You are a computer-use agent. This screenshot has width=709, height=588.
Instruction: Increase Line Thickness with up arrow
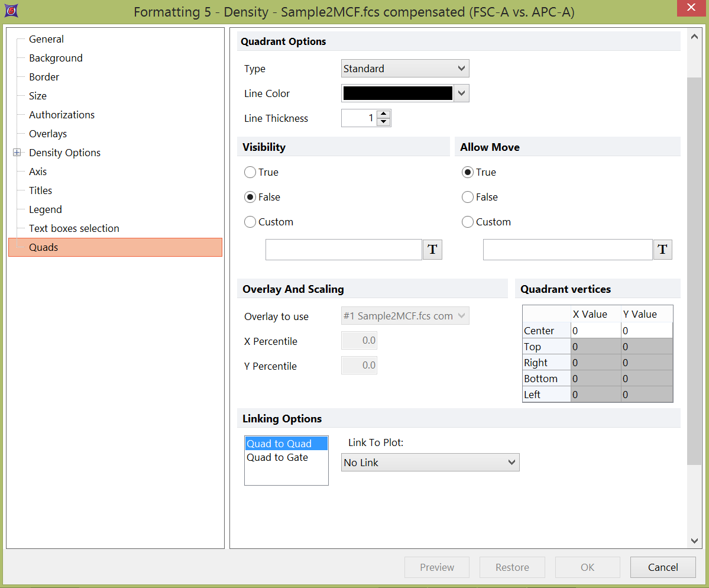point(384,114)
